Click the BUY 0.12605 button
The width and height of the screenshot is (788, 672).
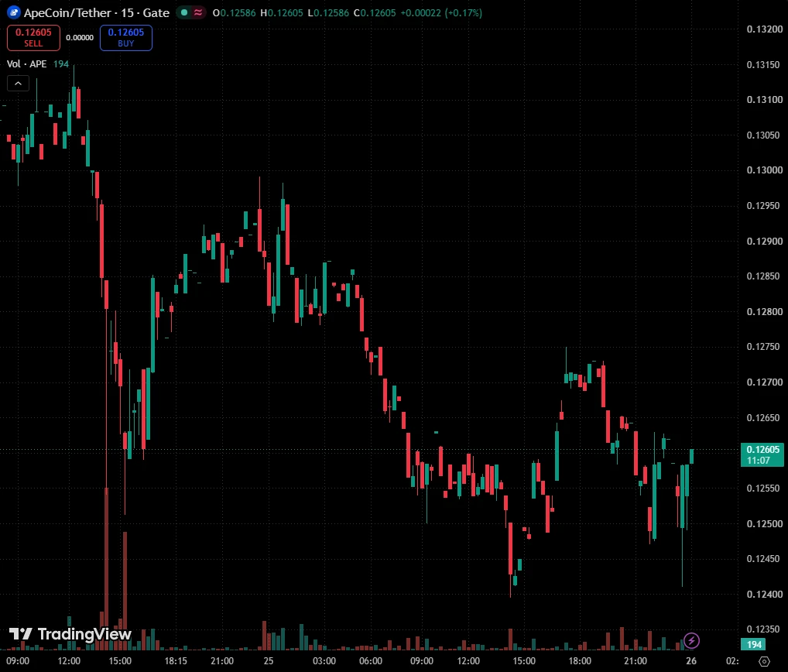[126, 38]
